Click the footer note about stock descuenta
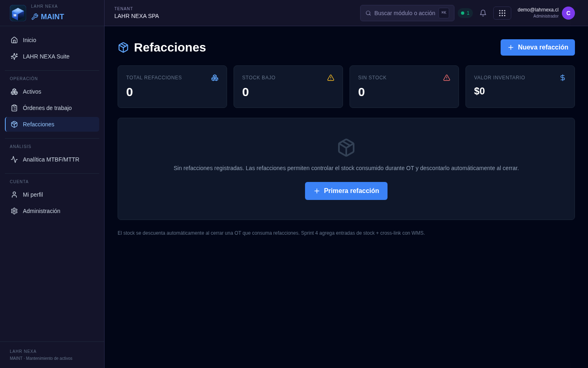588x368 pixels. click(271, 233)
